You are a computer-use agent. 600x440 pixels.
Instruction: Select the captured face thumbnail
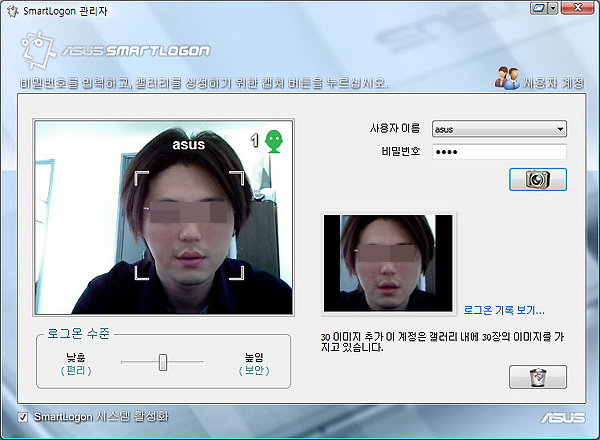388,263
